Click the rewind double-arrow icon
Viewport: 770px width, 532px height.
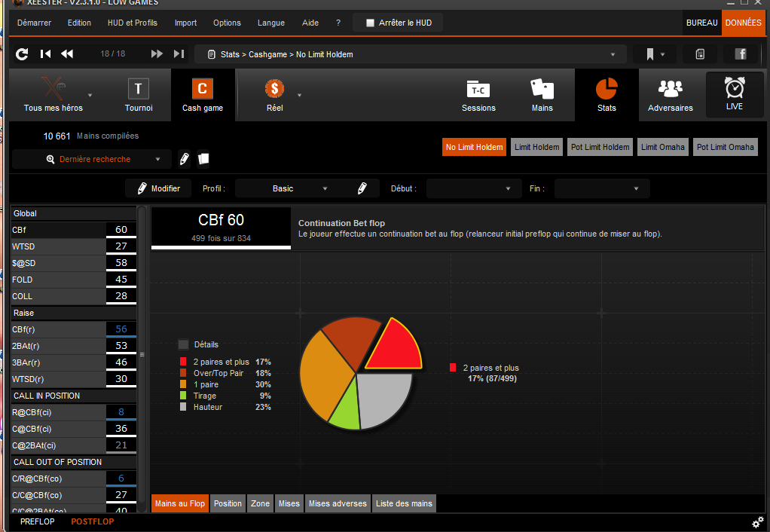[67, 54]
